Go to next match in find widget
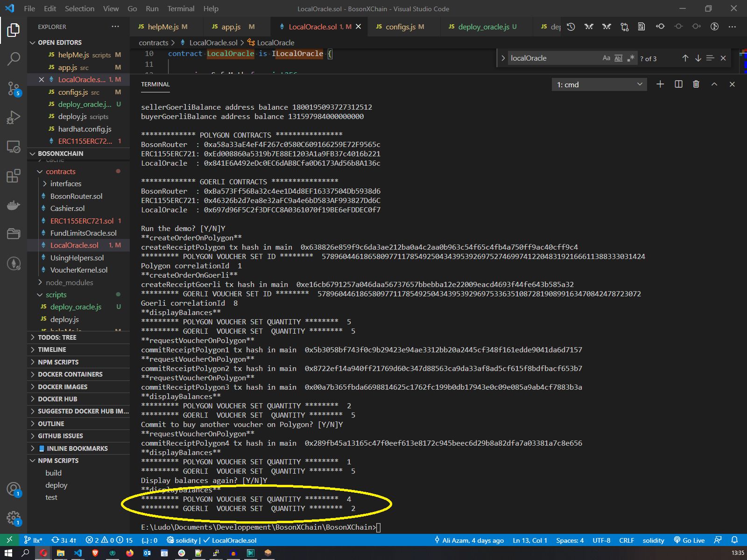This screenshot has height=560, width=747. point(698,58)
